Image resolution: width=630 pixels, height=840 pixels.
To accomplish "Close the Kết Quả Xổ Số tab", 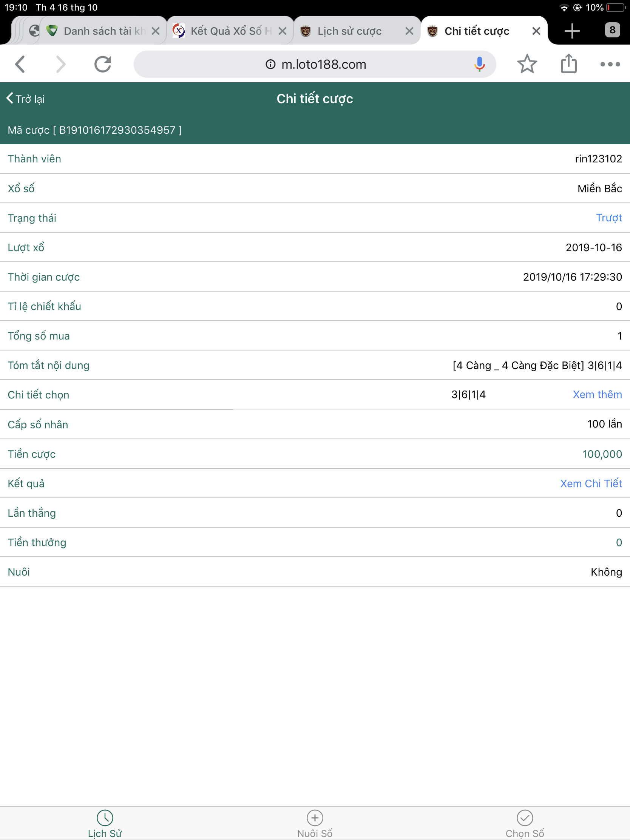I will (282, 31).
